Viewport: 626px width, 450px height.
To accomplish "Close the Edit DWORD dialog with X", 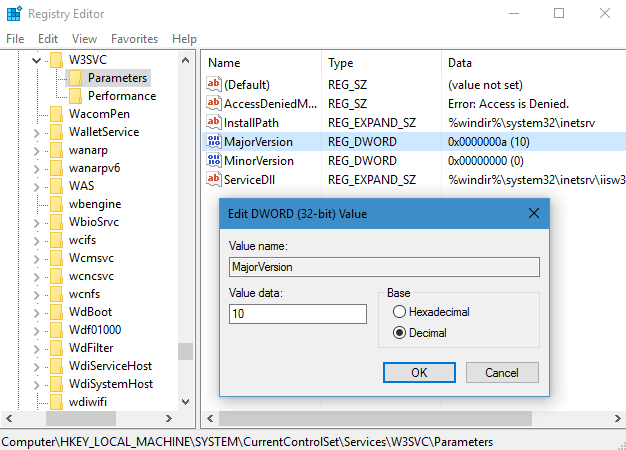I will (535, 213).
